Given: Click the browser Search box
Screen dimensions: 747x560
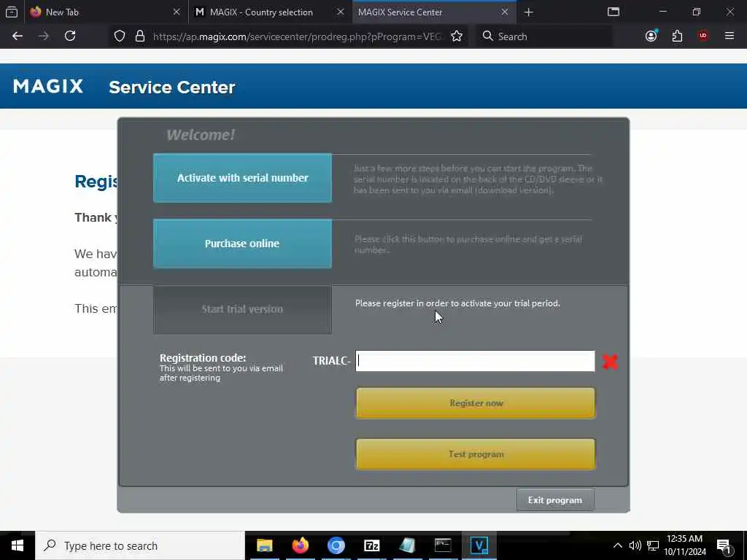Looking at the screenshot, I should [x=544, y=36].
